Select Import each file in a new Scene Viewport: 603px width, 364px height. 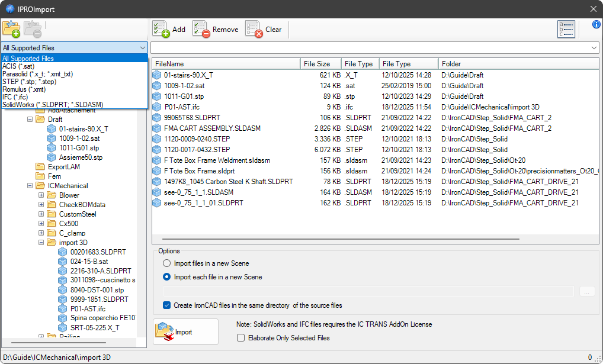tap(168, 277)
